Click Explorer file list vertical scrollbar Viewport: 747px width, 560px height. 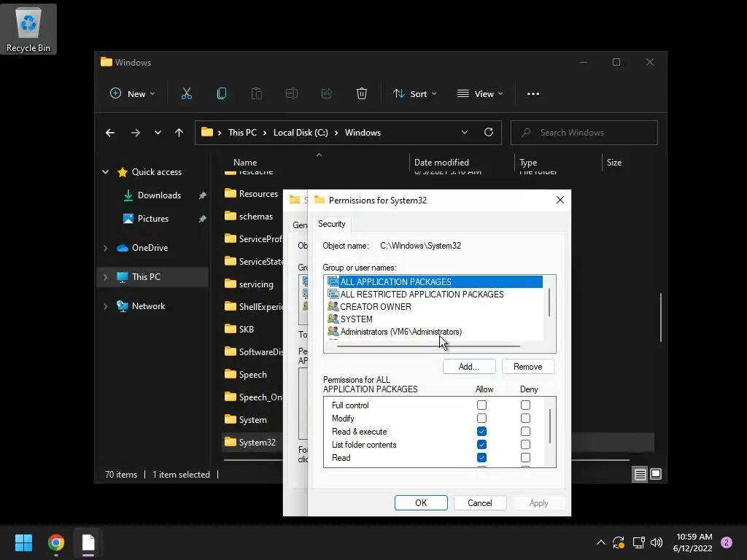click(661, 317)
